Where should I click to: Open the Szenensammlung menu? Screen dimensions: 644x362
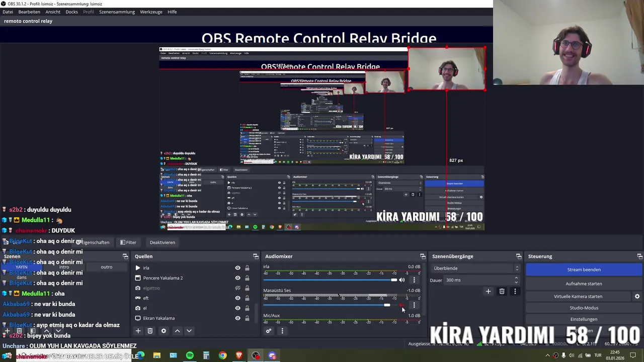click(117, 12)
